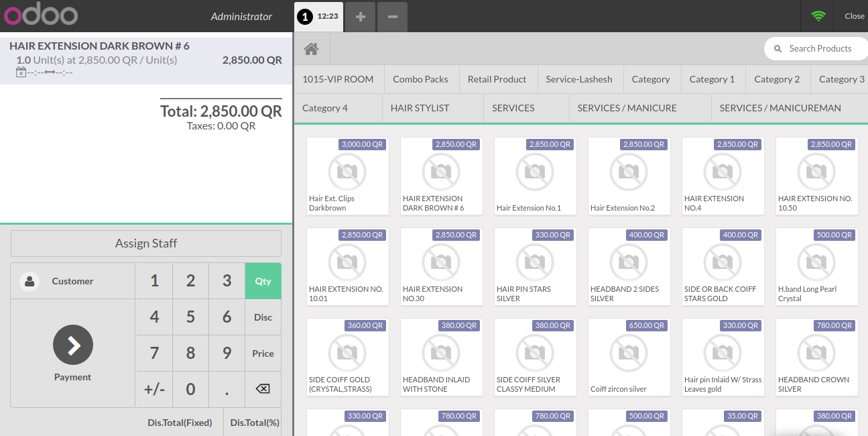Add HAIR EXTENSION NO. 10.01 product

(x=348, y=267)
